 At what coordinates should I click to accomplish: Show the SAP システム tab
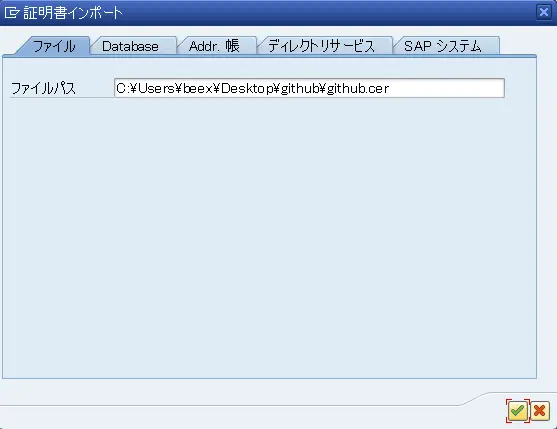pyautogui.click(x=443, y=46)
